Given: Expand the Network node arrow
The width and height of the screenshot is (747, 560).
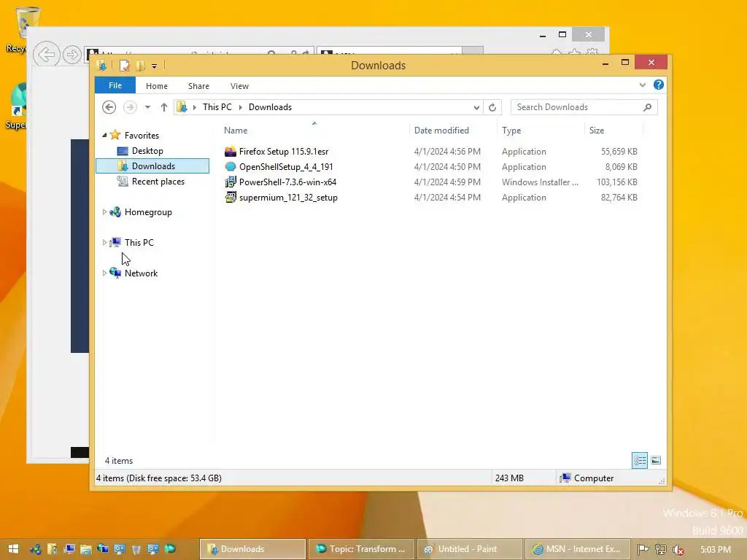Looking at the screenshot, I should (x=104, y=273).
